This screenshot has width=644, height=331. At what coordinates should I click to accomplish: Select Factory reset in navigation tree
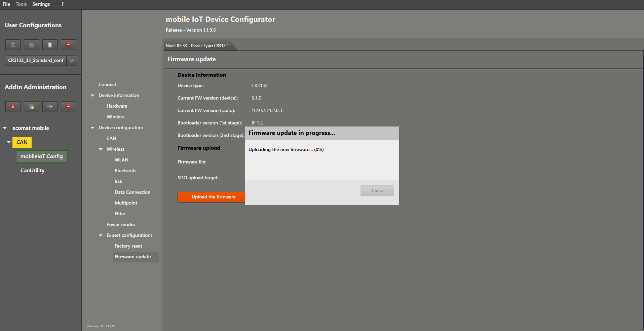(x=128, y=246)
